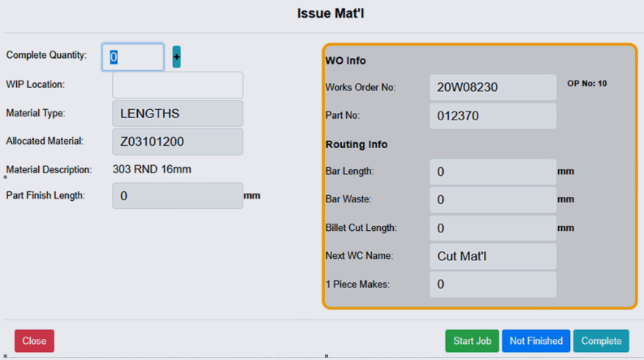Click the Next WC Name label
Screen dimensions: 644x360
[359, 256]
